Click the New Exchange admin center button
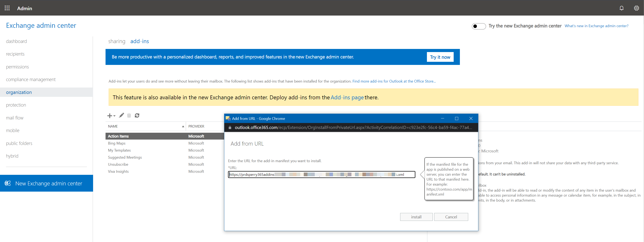 46,183
